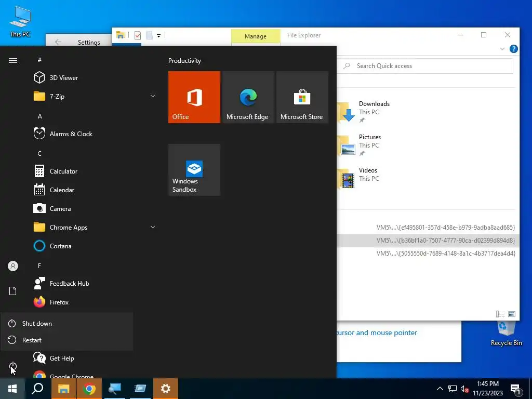The height and width of the screenshot is (399, 532).
Task: Click the letter C section header
Action: (x=39, y=153)
